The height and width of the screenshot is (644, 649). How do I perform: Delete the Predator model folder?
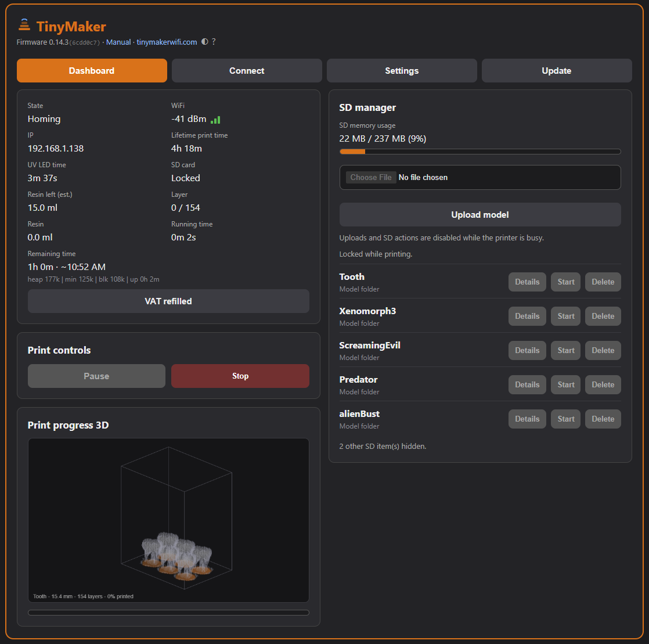603,385
